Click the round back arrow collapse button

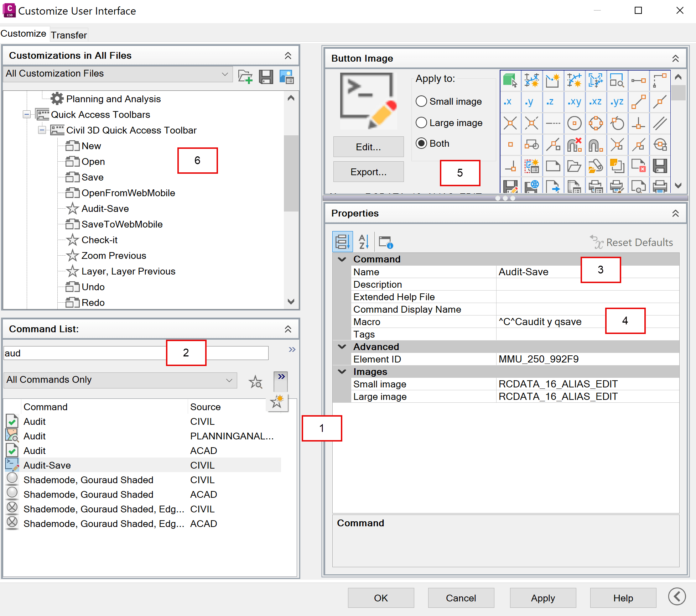(677, 596)
